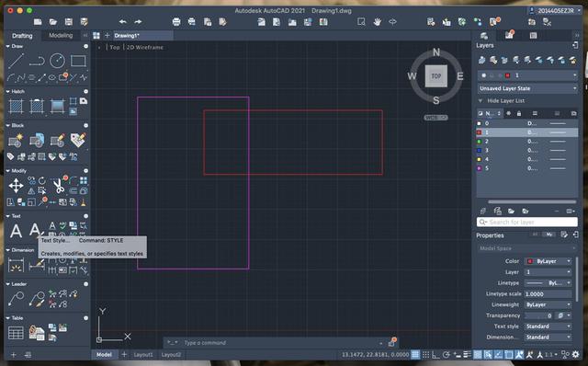Open the current layer dropdown
This screenshot has height=366, width=588.
pos(527,75)
